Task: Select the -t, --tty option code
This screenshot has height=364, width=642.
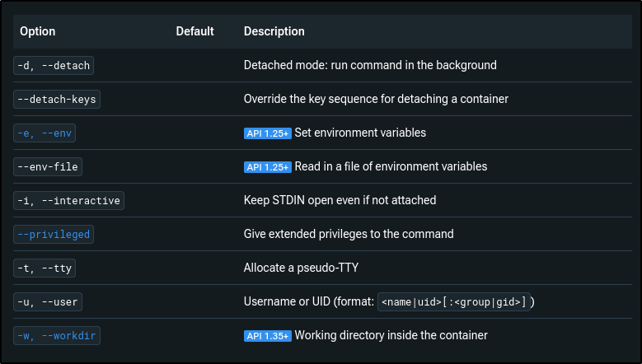Action: 46,268
